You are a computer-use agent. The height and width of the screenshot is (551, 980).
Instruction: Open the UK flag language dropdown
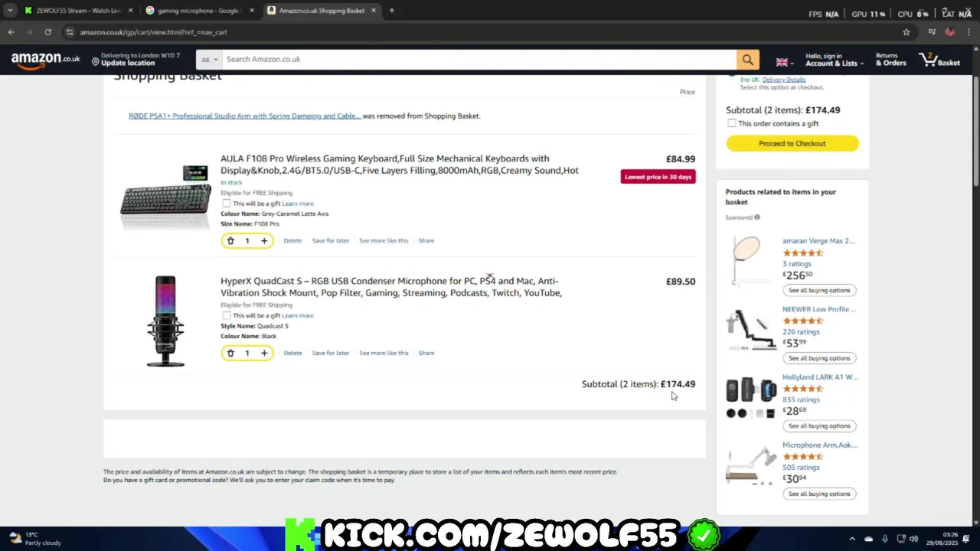click(x=785, y=62)
